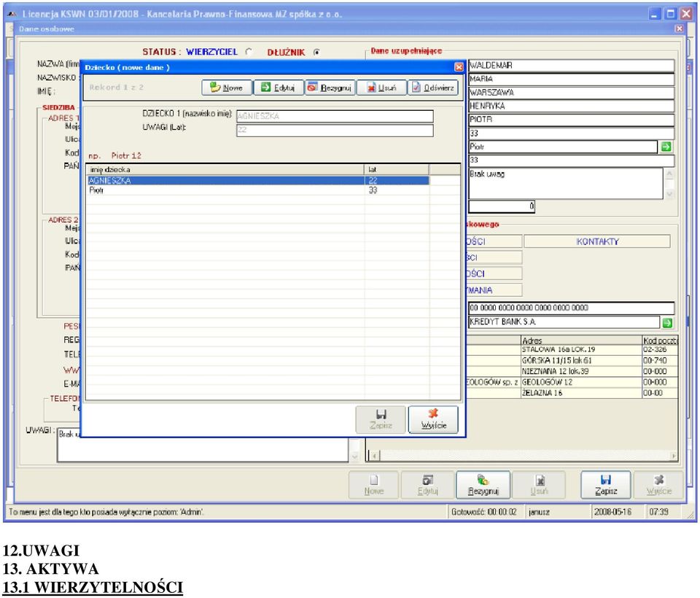
Task: Maximize the main application window
Action: (x=671, y=15)
